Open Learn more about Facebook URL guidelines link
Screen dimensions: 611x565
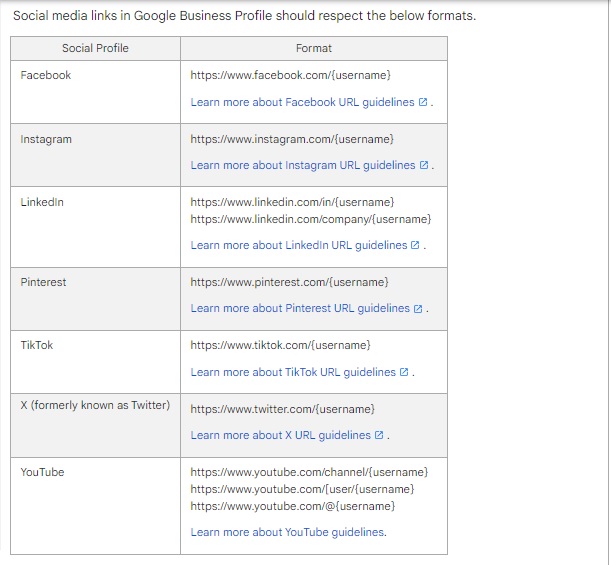pos(302,102)
